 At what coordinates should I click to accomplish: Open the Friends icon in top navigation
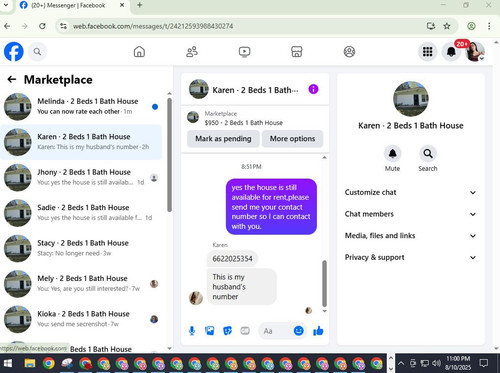192,52
